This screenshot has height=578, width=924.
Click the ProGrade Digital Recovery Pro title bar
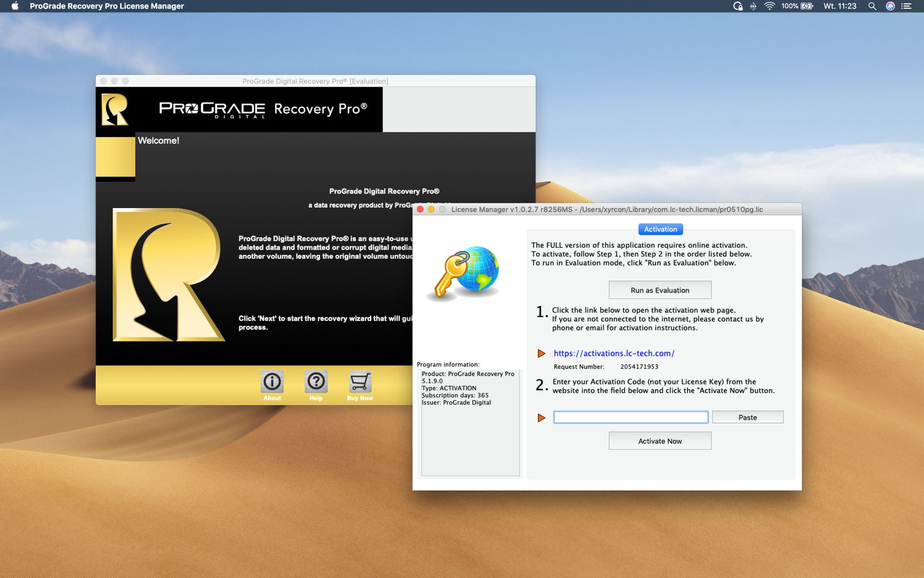[315, 81]
